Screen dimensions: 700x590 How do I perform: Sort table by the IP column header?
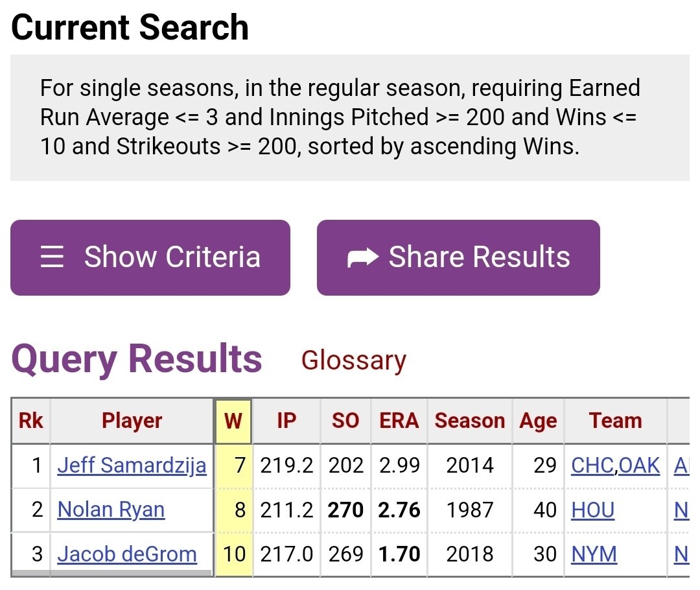[286, 421]
